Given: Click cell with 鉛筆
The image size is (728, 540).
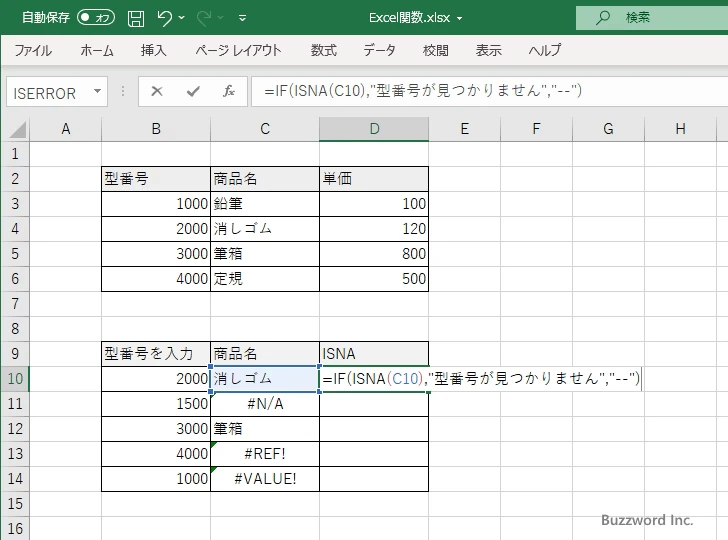Looking at the screenshot, I should [x=265, y=204].
